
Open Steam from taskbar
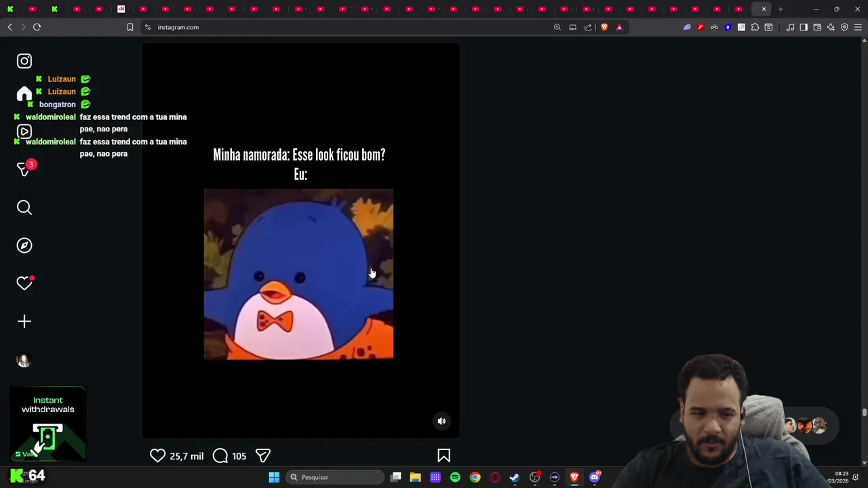(515, 477)
